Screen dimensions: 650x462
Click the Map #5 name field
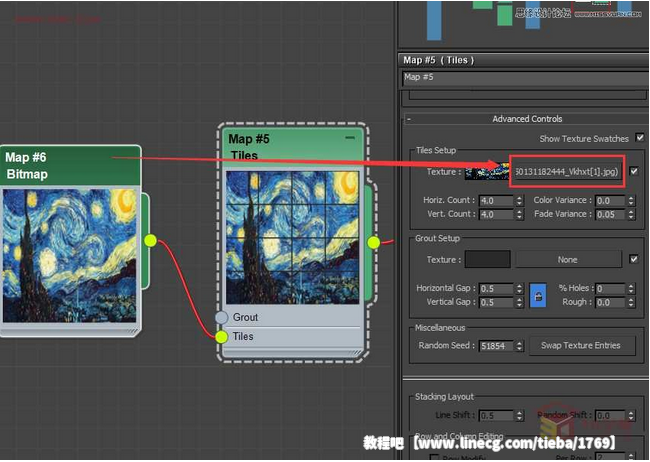(x=526, y=78)
